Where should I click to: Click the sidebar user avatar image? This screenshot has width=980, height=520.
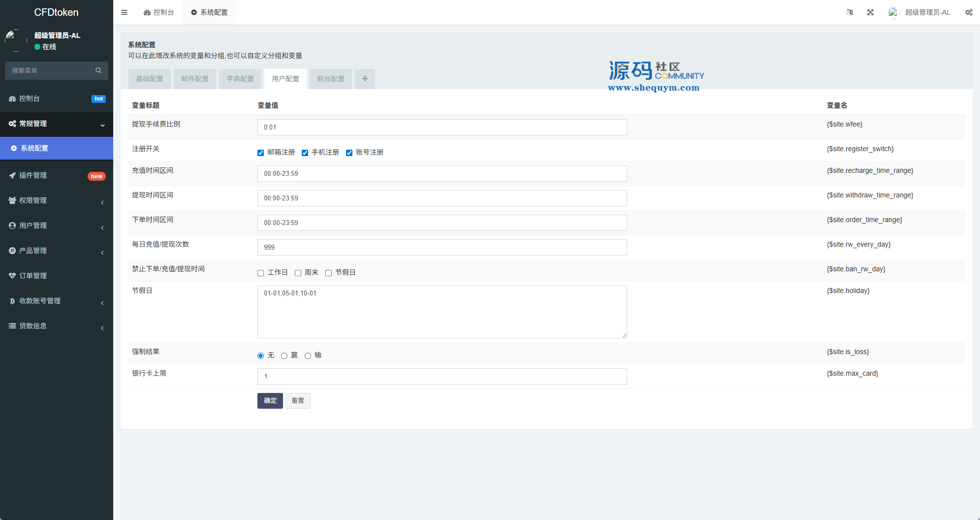16,40
